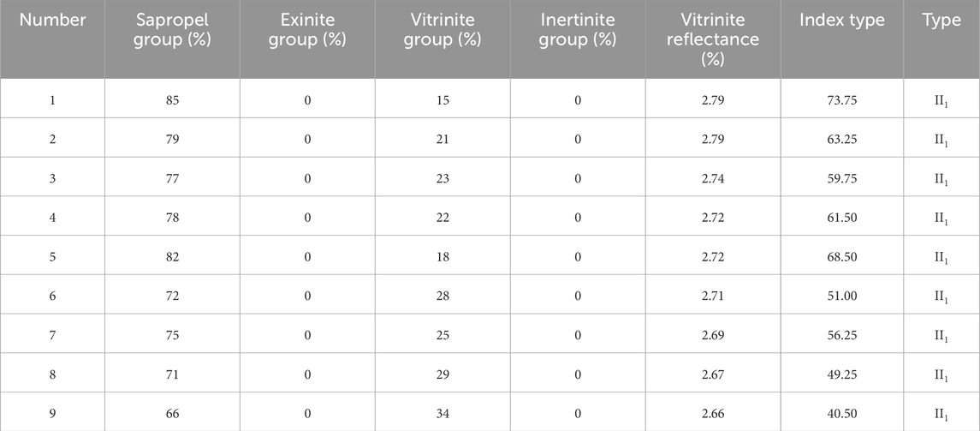Image resolution: width=980 pixels, height=431 pixels.
Task: Select the reflectance value 2.74
Action: pos(712,177)
